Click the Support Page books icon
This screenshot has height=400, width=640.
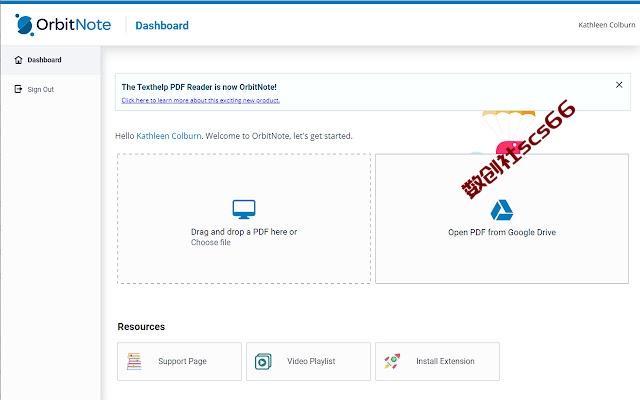134,361
